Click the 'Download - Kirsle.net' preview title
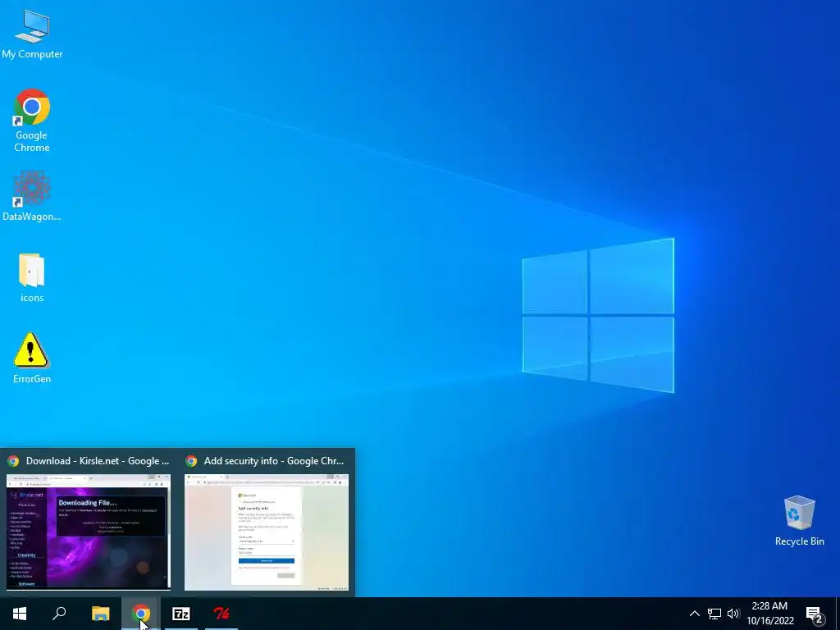 tap(98, 461)
